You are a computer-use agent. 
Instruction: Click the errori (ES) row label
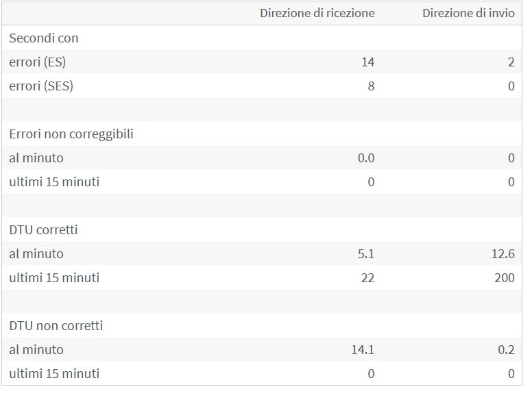click(x=37, y=62)
